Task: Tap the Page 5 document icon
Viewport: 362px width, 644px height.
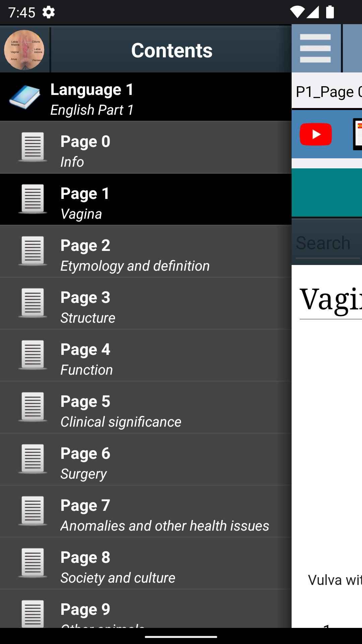Action: 33,407
